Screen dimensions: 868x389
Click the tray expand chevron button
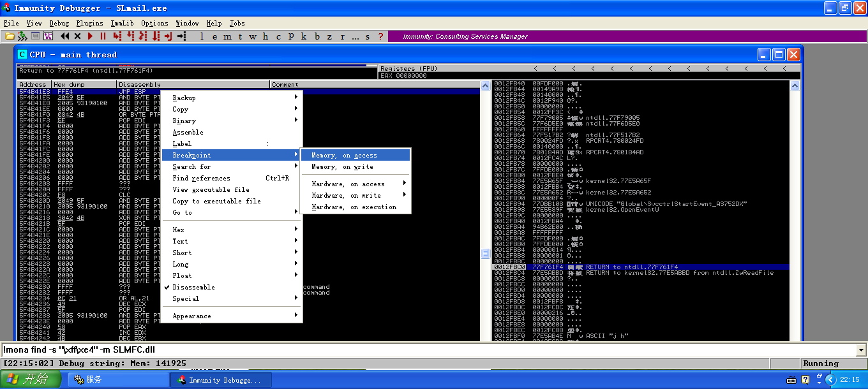tap(829, 379)
